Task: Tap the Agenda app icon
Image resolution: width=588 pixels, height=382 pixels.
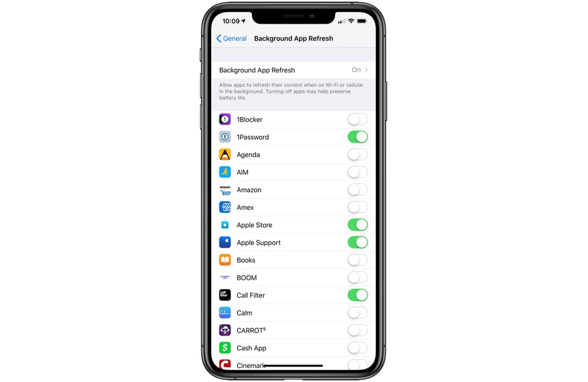Action: coord(225,154)
